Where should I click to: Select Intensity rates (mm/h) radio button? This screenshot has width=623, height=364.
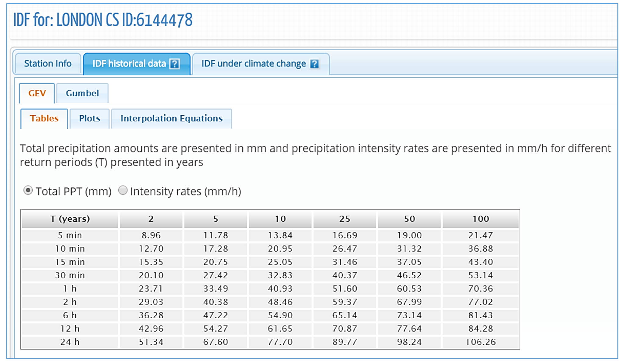pos(123,191)
